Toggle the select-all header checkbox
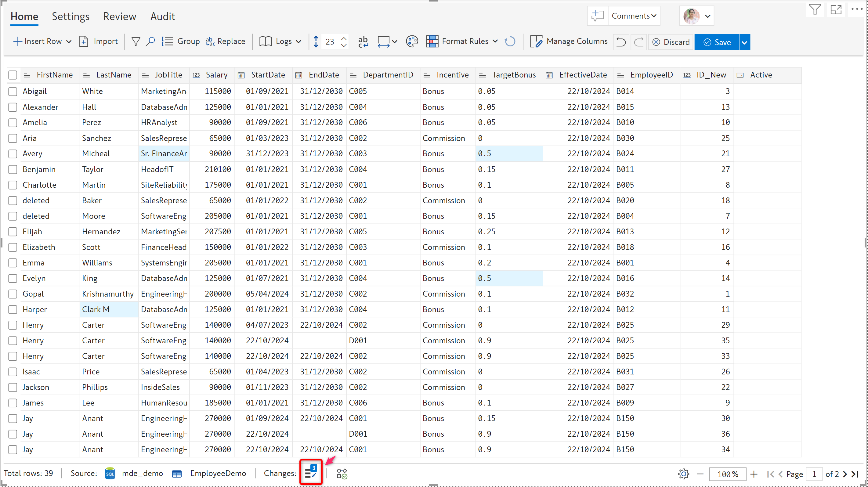 [x=13, y=75]
